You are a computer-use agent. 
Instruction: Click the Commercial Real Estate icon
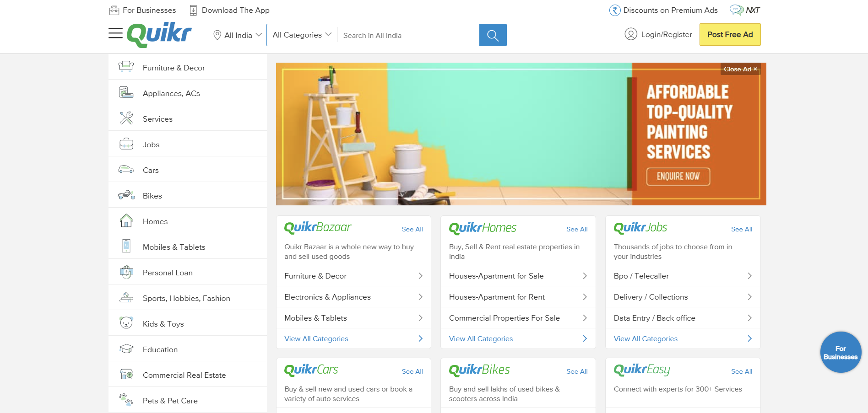[x=126, y=374]
